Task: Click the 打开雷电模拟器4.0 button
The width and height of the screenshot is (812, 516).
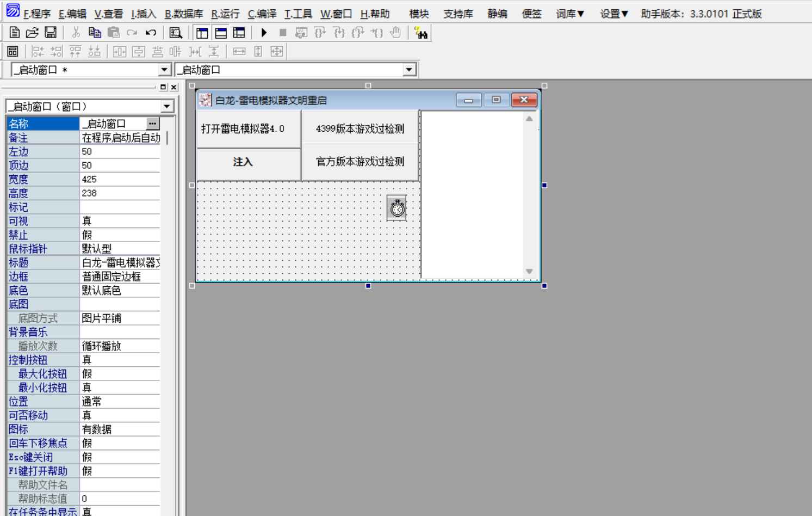Action: (x=243, y=129)
